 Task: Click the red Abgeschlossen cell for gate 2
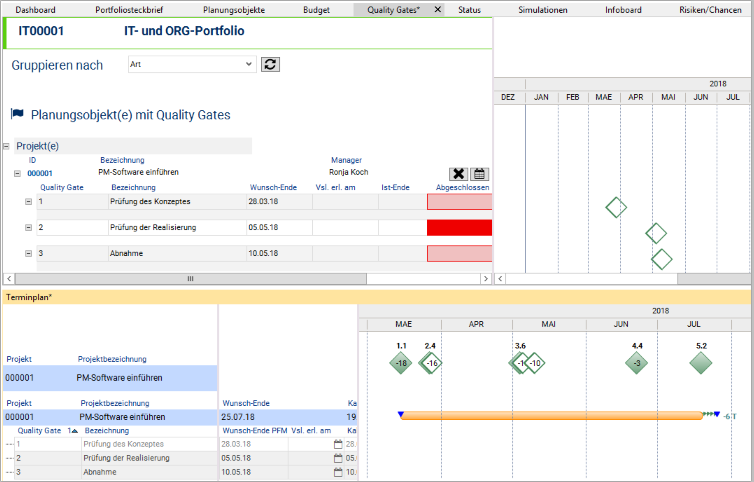pos(459,227)
